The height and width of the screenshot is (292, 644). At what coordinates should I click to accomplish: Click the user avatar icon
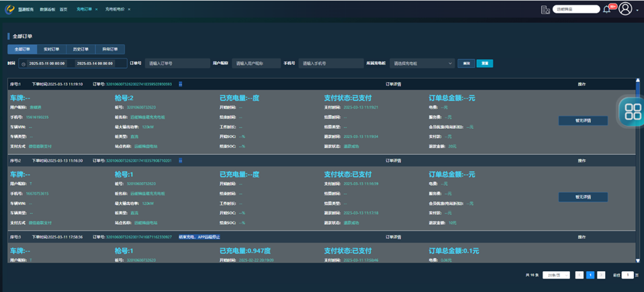point(625,9)
